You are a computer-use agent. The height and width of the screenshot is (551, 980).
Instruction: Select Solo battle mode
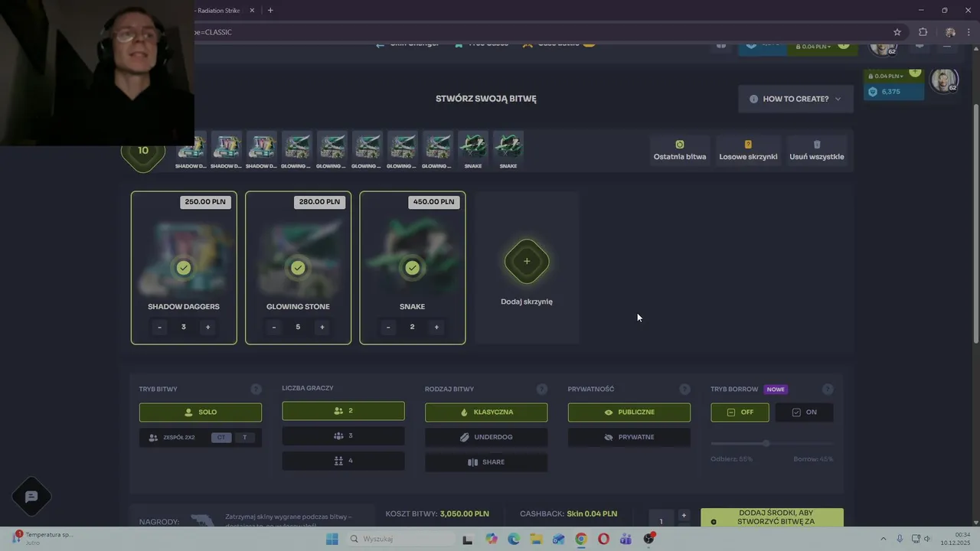201,412
